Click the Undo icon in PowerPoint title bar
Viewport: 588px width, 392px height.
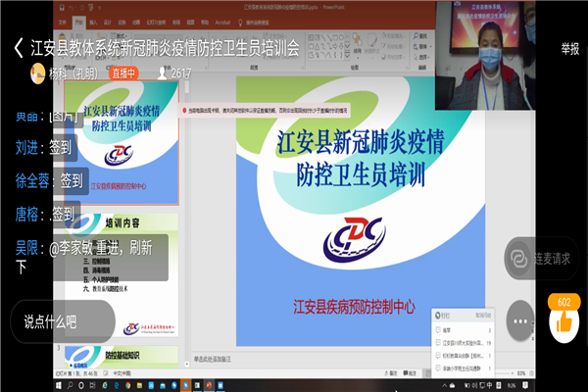click(x=72, y=8)
